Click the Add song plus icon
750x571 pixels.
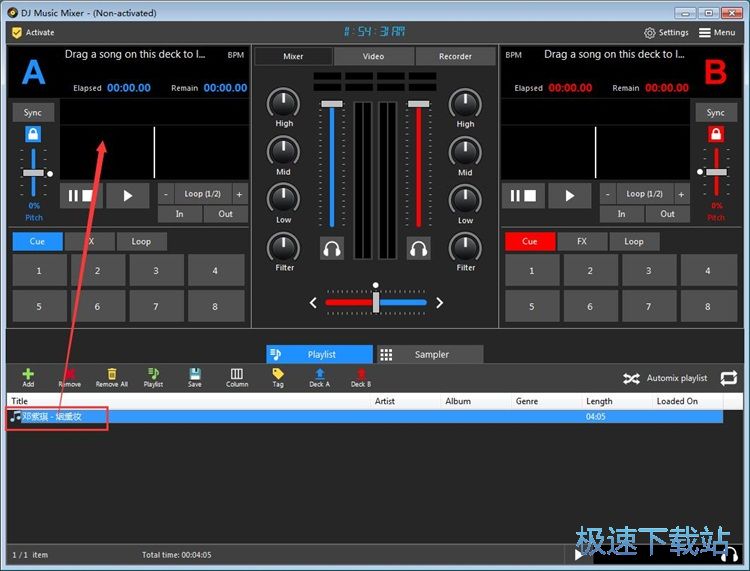[x=28, y=374]
